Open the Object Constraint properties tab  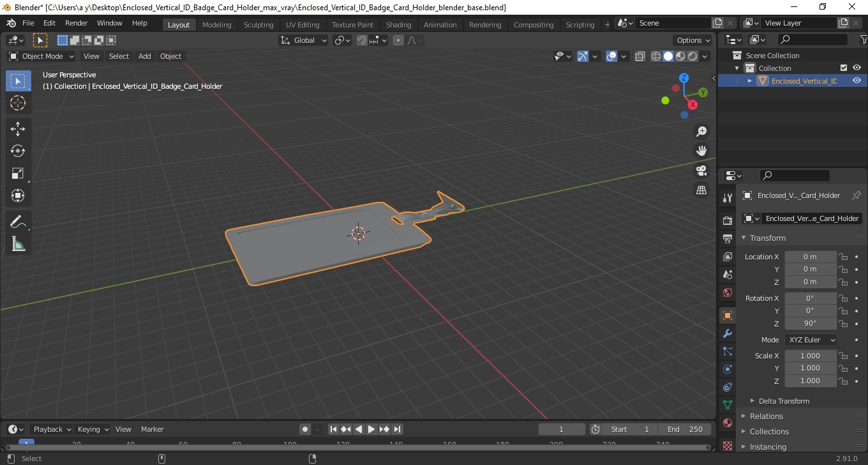[727, 387]
